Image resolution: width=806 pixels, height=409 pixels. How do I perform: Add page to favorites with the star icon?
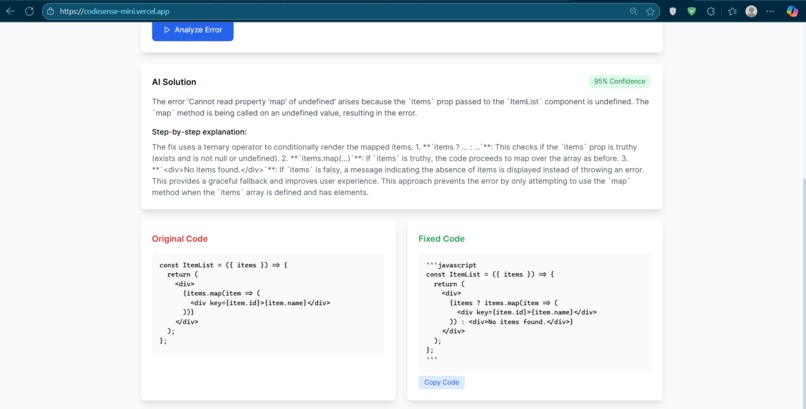tap(650, 11)
